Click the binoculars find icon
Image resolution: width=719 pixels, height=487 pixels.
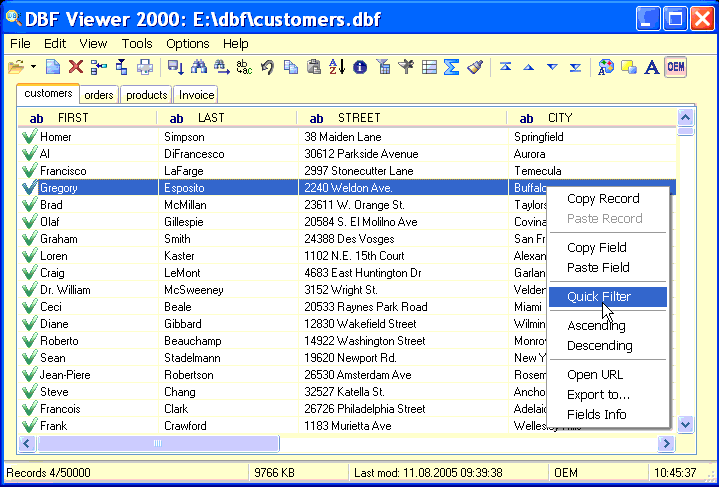point(198,67)
